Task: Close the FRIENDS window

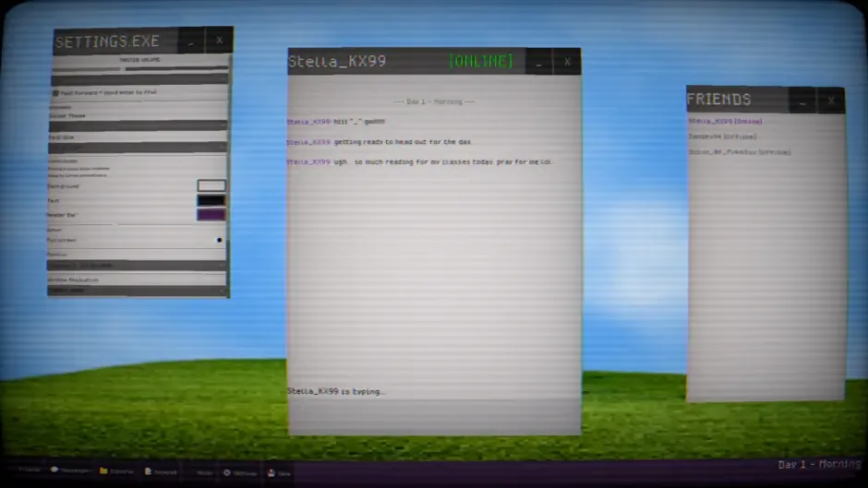Action: pyautogui.click(x=831, y=101)
